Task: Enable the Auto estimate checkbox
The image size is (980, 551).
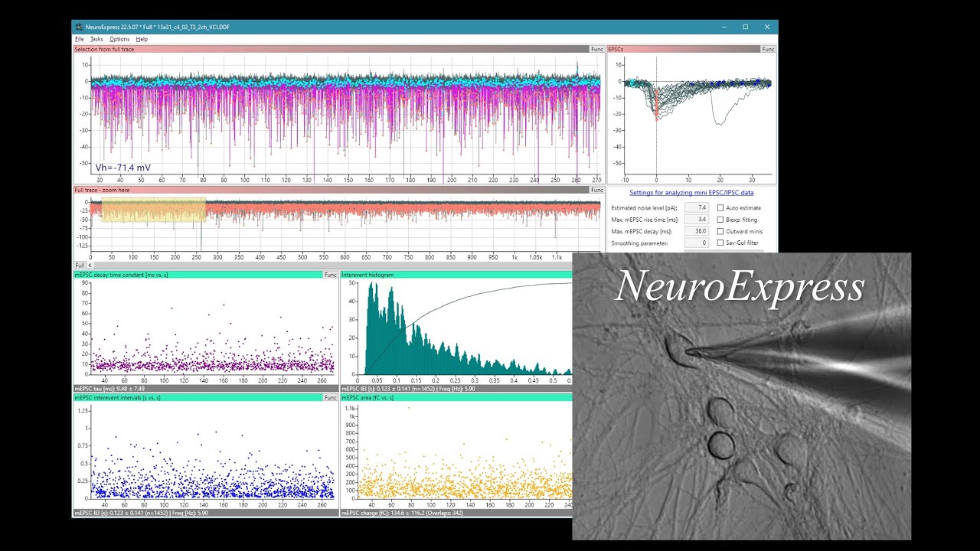Action: pos(720,208)
